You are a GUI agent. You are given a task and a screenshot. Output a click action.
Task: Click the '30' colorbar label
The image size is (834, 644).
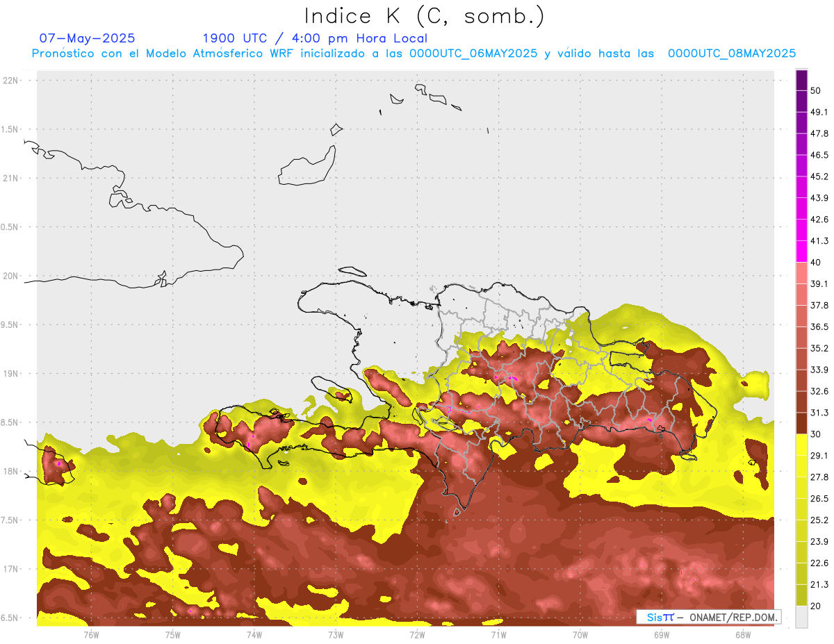point(816,434)
